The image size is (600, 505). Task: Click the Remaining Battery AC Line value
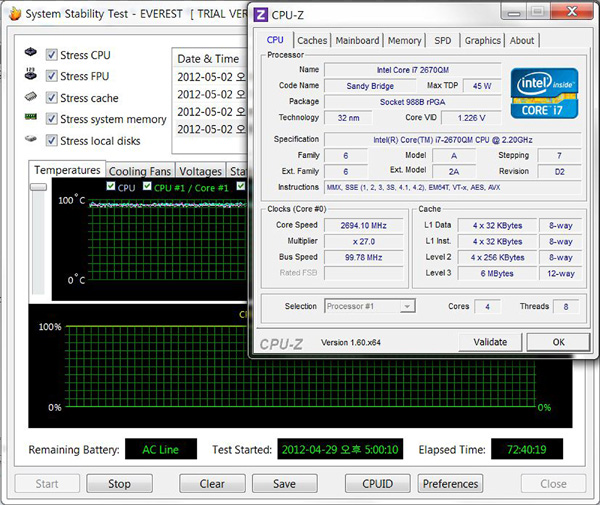click(161, 449)
